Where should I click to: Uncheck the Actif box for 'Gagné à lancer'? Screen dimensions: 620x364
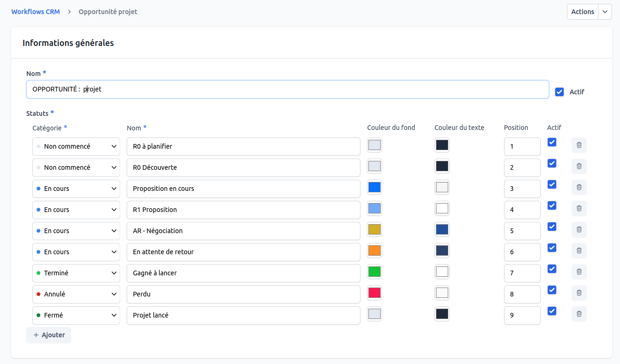coord(551,269)
